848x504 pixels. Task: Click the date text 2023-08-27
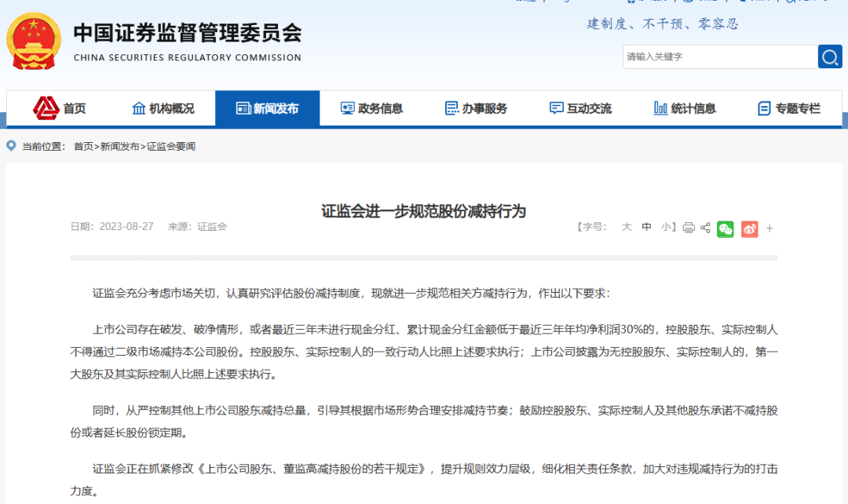coord(126,227)
